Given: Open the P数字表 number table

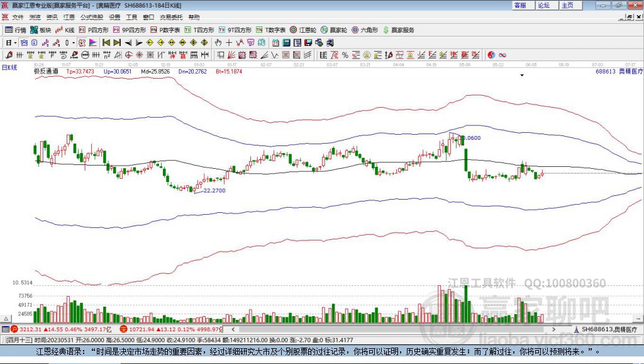Looking at the screenshot, I should (x=165, y=30).
